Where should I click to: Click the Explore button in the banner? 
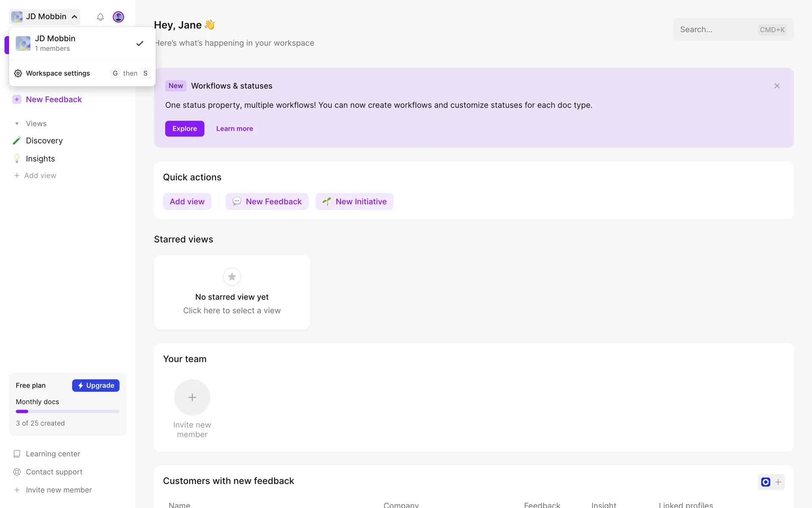[184, 129]
